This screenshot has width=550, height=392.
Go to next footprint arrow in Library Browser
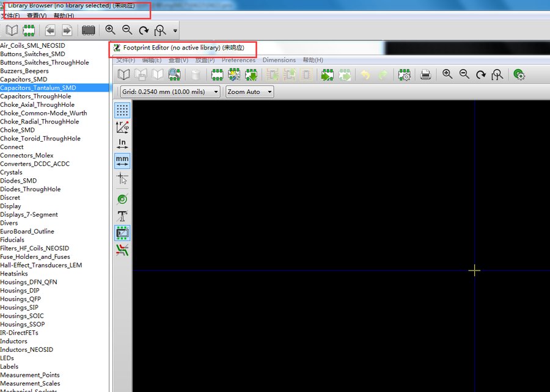point(67,30)
